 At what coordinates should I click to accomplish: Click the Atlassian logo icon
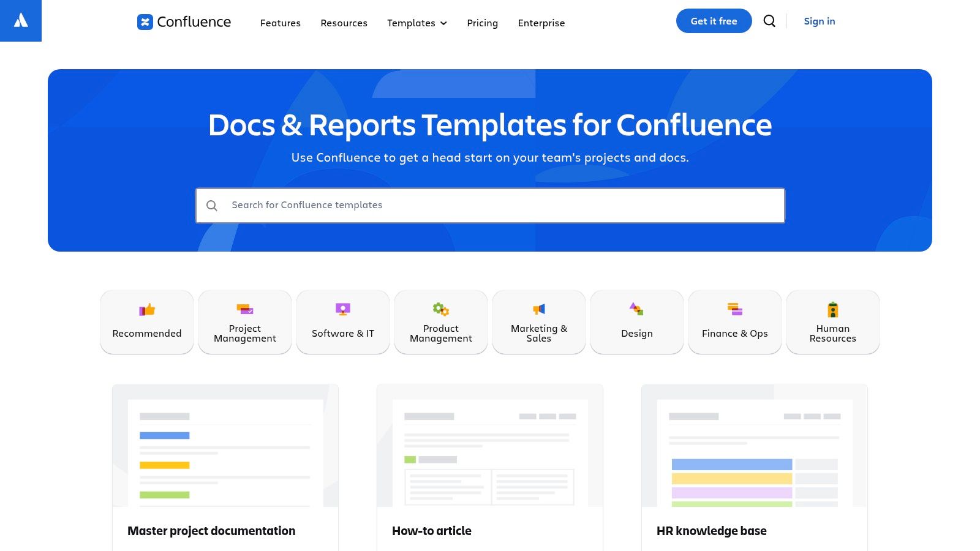[x=21, y=21]
